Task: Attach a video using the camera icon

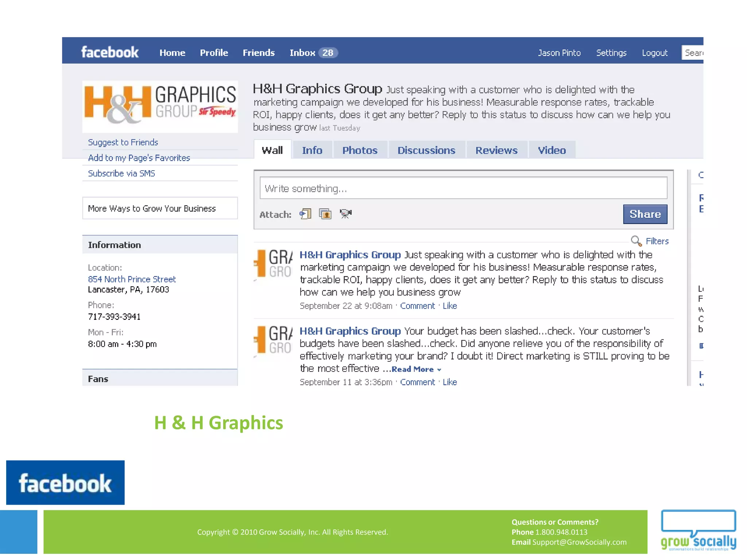Action: (x=345, y=214)
